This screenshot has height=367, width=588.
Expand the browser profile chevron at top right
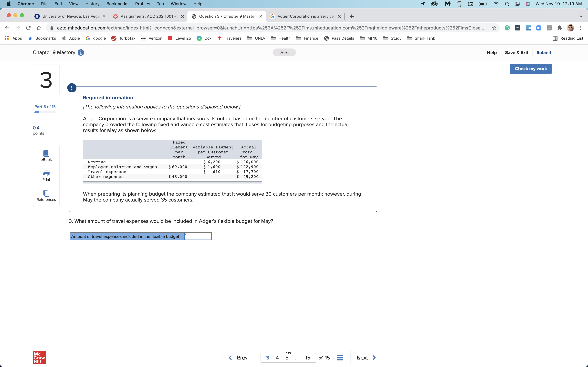(x=580, y=16)
